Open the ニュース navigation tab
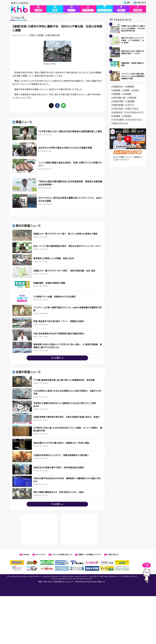This screenshot has height=644, width=156. tap(71, 9)
